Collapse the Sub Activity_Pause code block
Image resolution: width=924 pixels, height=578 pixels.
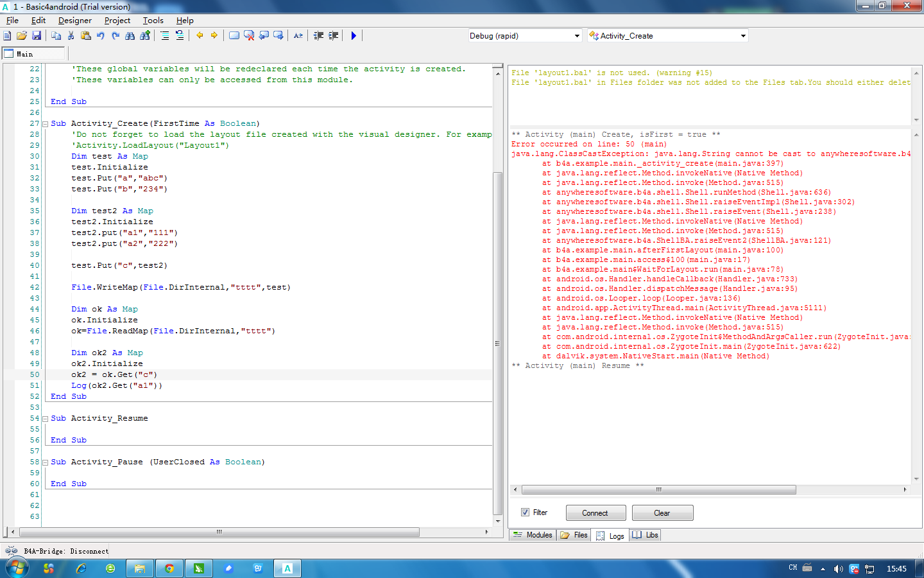45,462
